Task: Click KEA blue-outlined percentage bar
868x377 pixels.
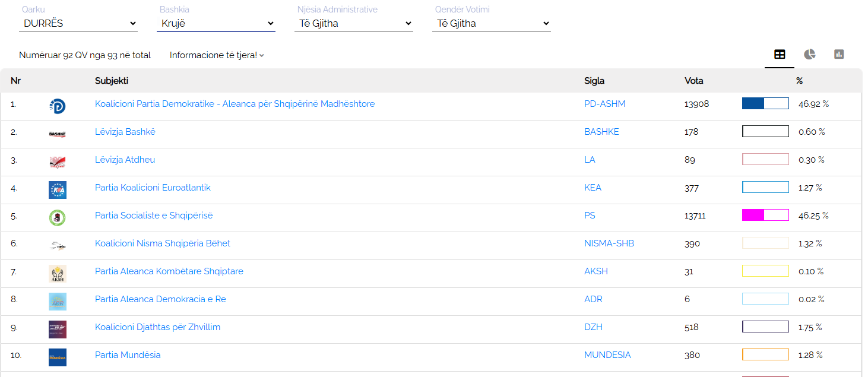Action: tap(765, 188)
